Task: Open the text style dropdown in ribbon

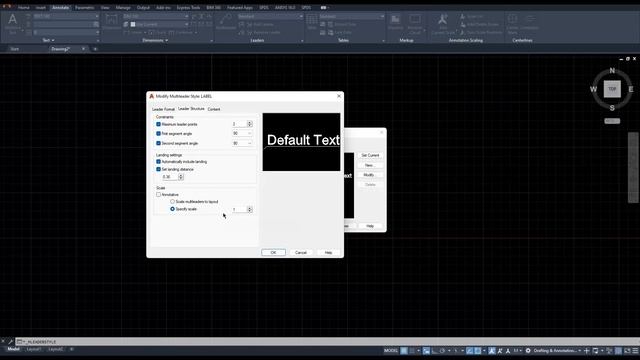Action: [x=66, y=16]
